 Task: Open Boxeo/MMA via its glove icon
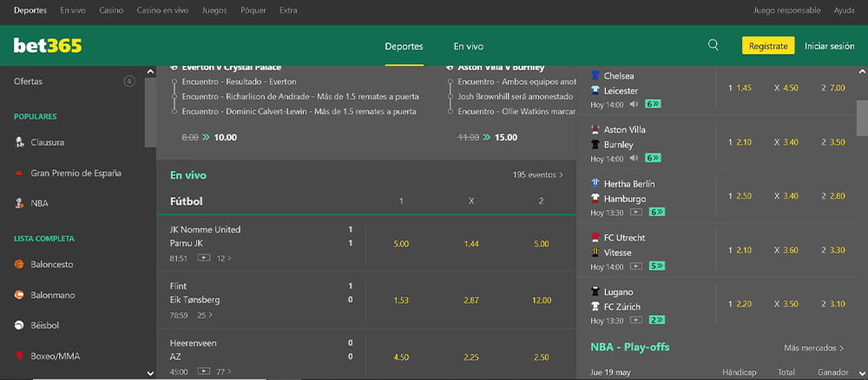(x=19, y=356)
